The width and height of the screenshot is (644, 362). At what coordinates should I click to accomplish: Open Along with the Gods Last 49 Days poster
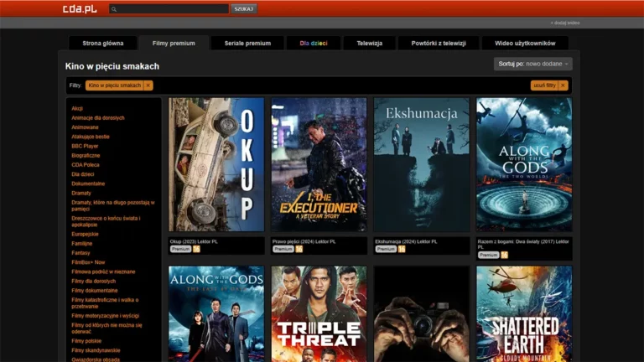tap(216, 314)
